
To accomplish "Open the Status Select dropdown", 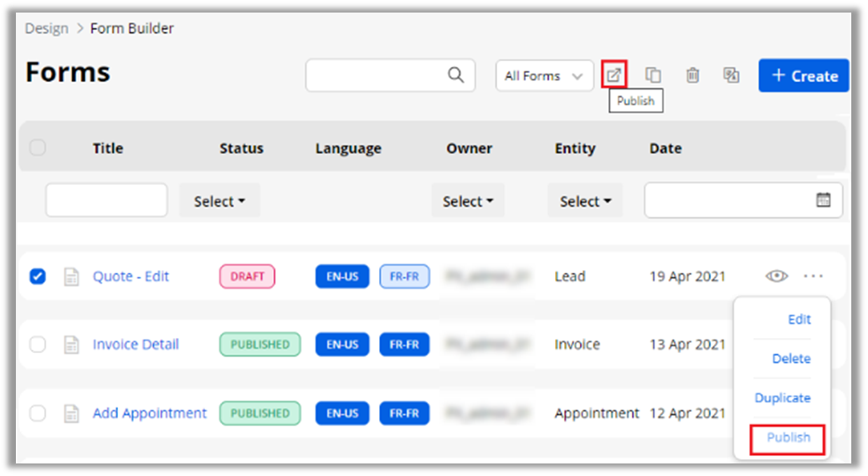I will (x=219, y=202).
